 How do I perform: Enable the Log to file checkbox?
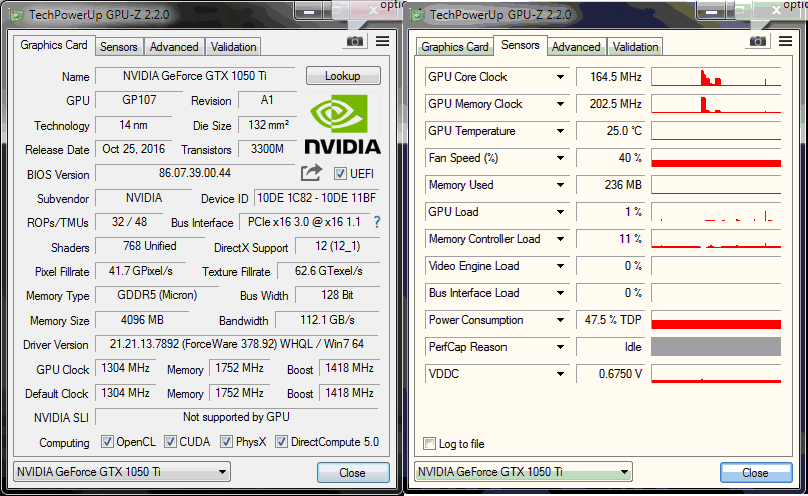point(429,443)
